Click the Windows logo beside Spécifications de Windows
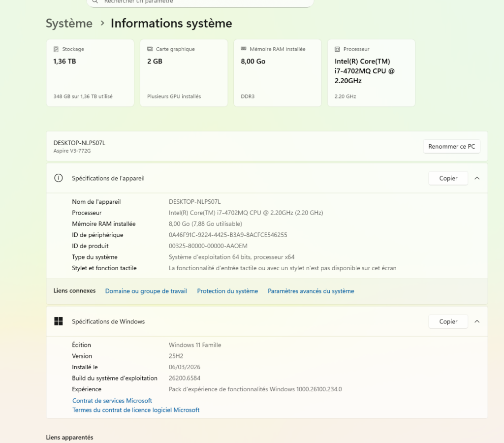504x443 pixels. tap(59, 321)
